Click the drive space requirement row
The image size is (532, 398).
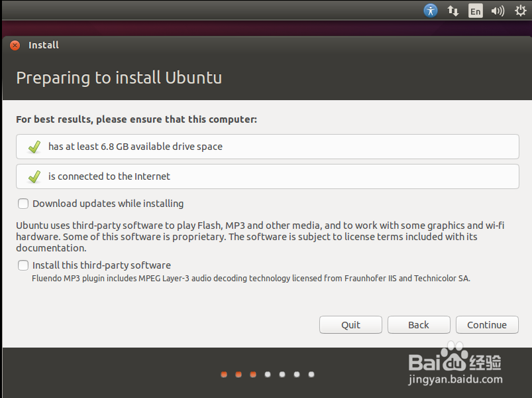[268, 147]
